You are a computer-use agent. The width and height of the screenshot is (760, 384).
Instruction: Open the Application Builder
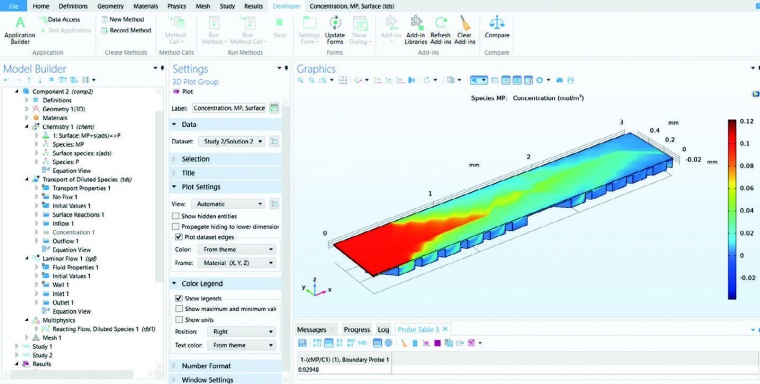coord(20,30)
